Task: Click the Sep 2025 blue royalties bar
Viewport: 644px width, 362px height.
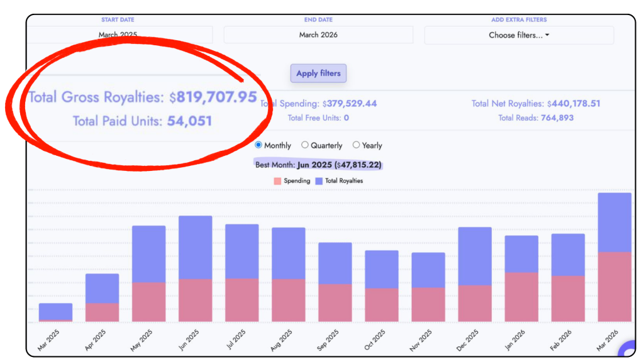Action: click(335, 263)
